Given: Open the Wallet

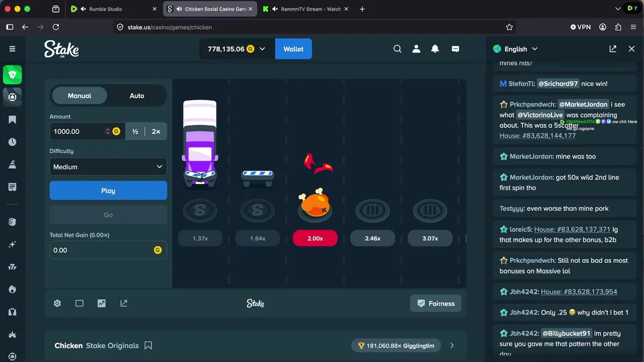Looking at the screenshot, I should click(x=293, y=49).
